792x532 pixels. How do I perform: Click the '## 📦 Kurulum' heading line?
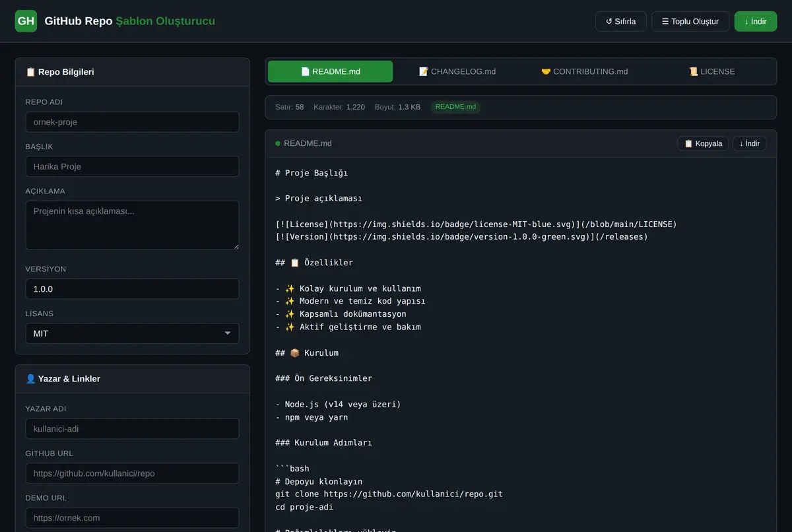click(x=307, y=353)
